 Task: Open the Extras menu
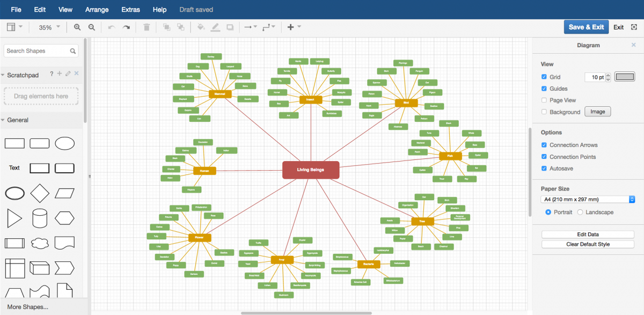pyautogui.click(x=130, y=9)
